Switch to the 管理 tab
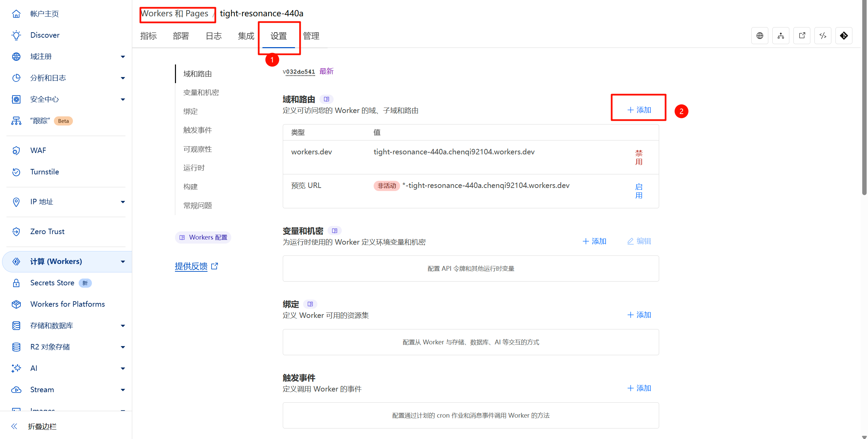 (311, 36)
